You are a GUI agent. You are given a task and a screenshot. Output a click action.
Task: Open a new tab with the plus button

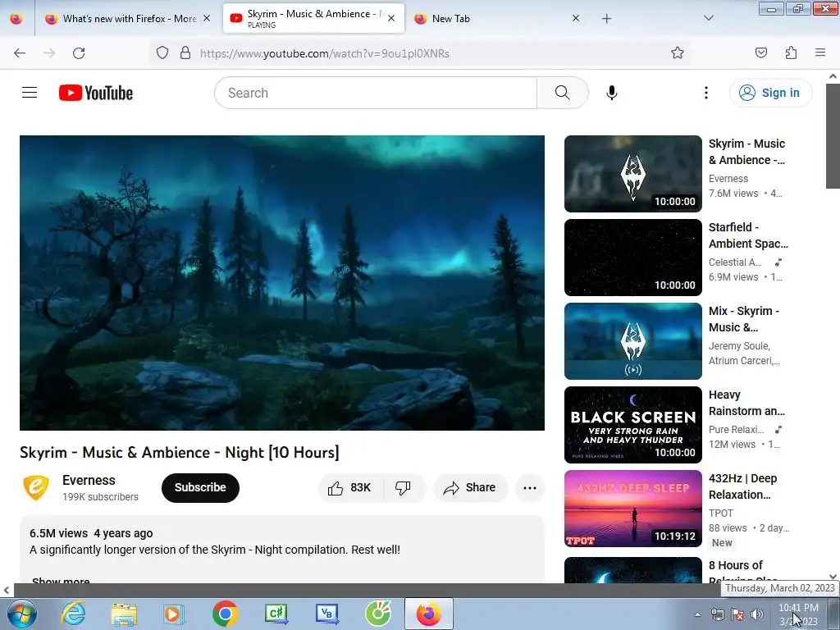point(606,19)
